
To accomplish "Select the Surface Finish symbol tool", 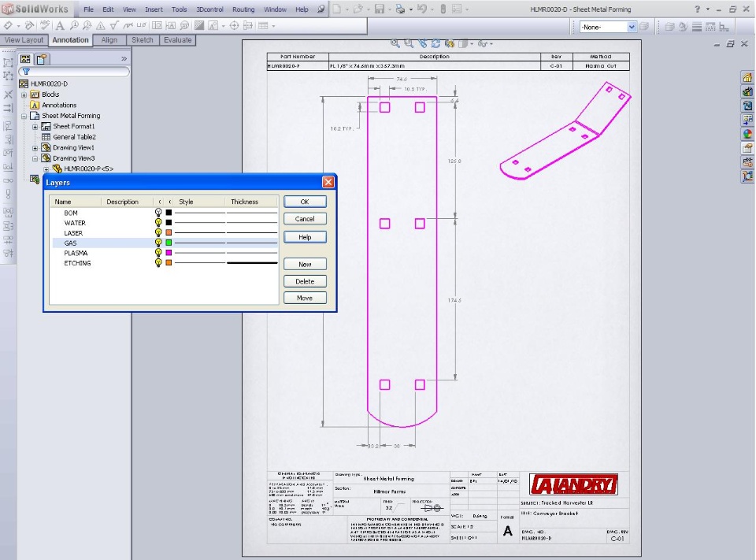I will click(x=114, y=25).
